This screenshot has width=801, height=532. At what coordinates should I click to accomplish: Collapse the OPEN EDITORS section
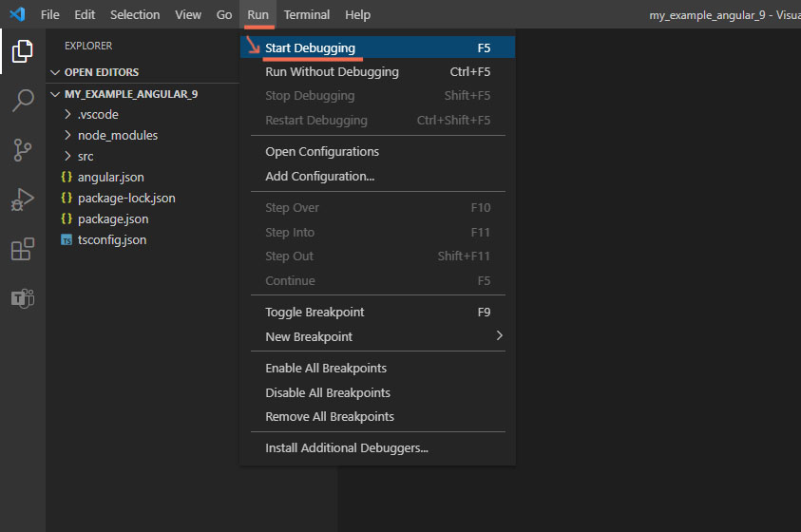tap(101, 72)
